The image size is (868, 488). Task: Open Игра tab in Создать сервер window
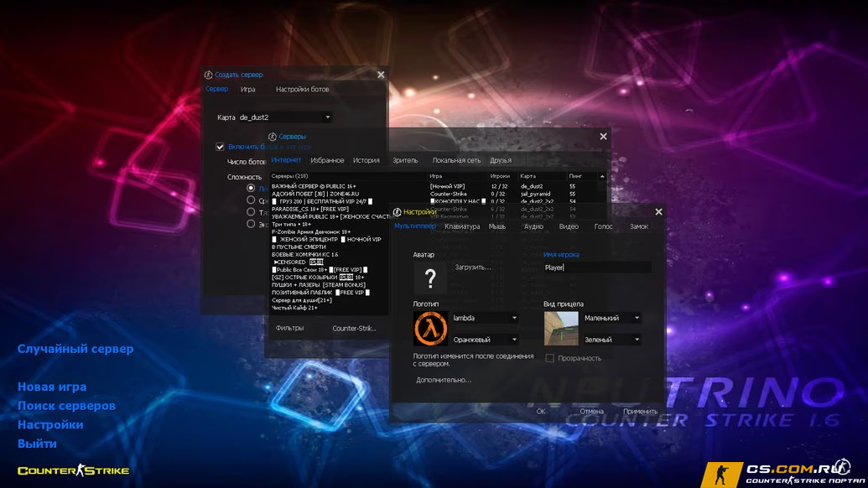248,89
